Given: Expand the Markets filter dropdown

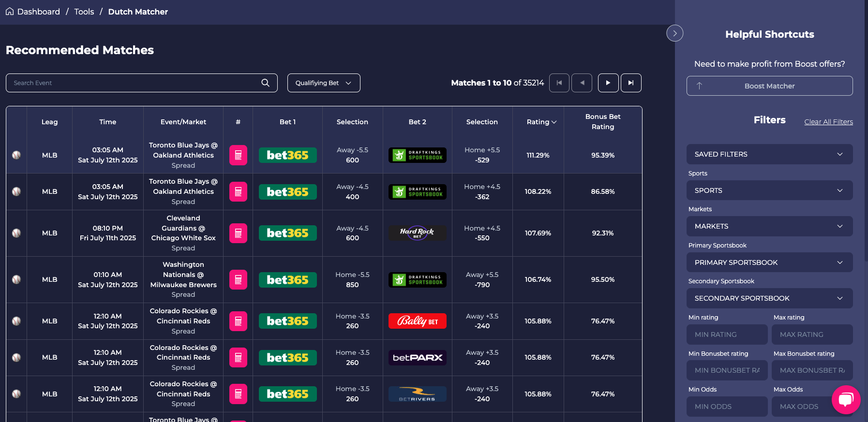Looking at the screenshot, I should pos(769,226).
